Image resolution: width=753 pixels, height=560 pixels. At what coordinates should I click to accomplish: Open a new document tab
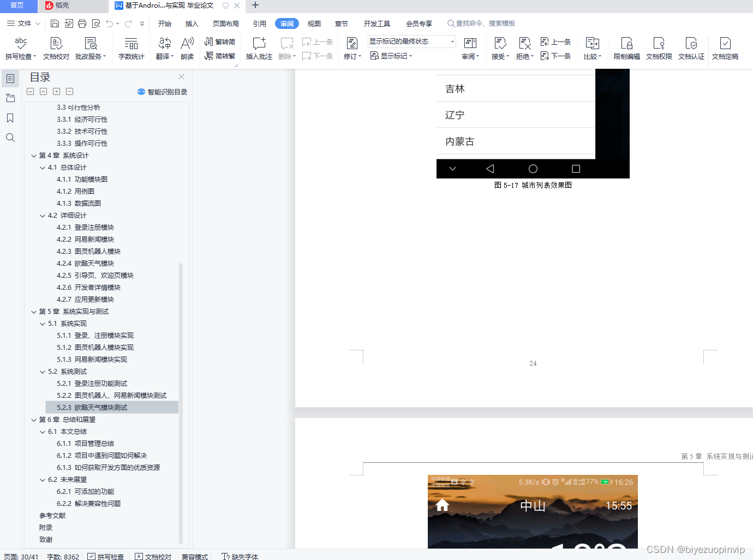point(255,5)
